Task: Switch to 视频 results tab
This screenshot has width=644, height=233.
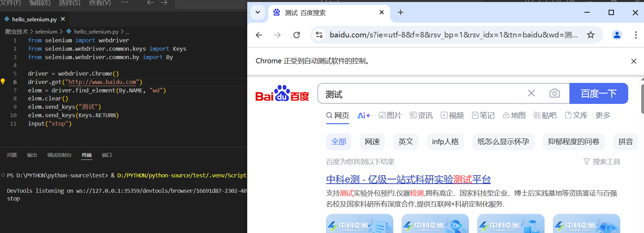Action: tap(452, 115)
